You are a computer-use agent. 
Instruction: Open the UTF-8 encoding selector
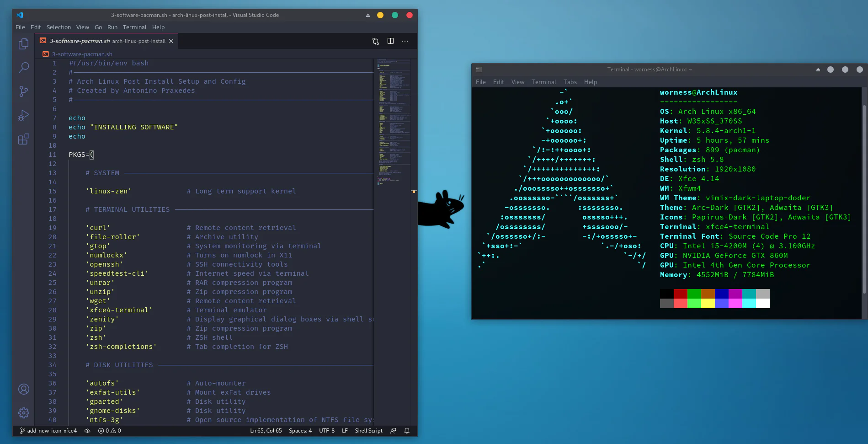click(x=326, y=430)
